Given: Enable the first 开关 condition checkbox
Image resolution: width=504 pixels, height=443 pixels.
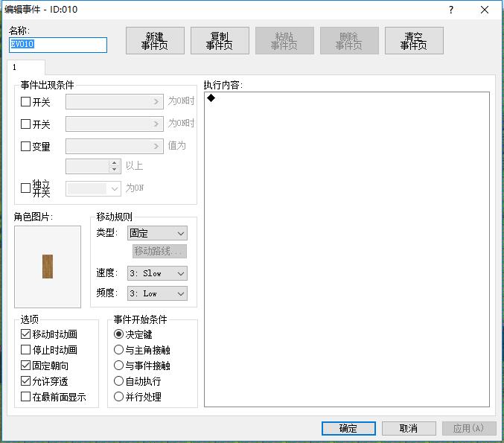Looking at the screenshot, I should 25,102.
